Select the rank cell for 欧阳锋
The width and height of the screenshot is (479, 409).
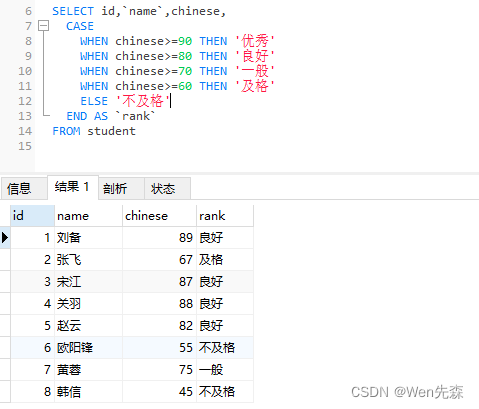(x=225, y=348)
